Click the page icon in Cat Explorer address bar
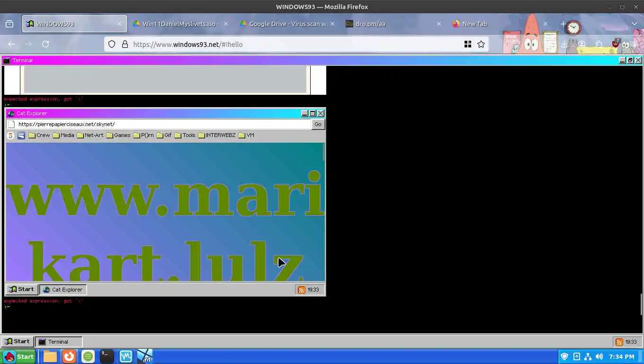Image resolution: width=644 pixels, height=364 pixels. 11,124
